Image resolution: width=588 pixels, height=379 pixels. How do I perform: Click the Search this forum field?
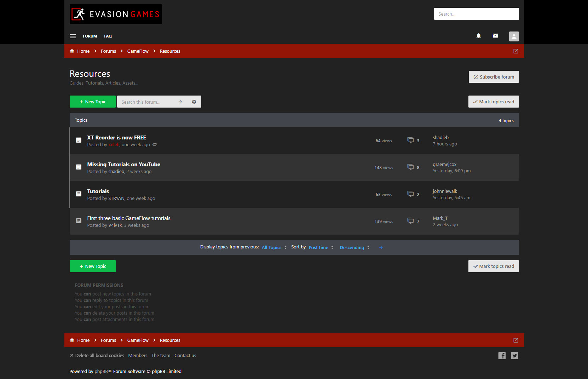click(145, 102)
